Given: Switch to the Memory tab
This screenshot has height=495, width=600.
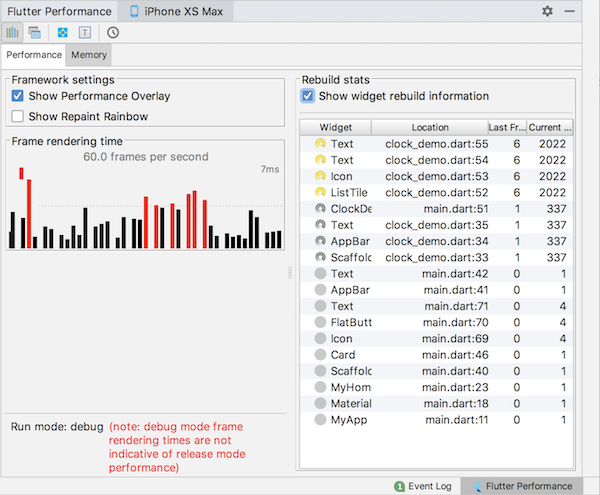Looking at the screenshot, I should [89, 55].
